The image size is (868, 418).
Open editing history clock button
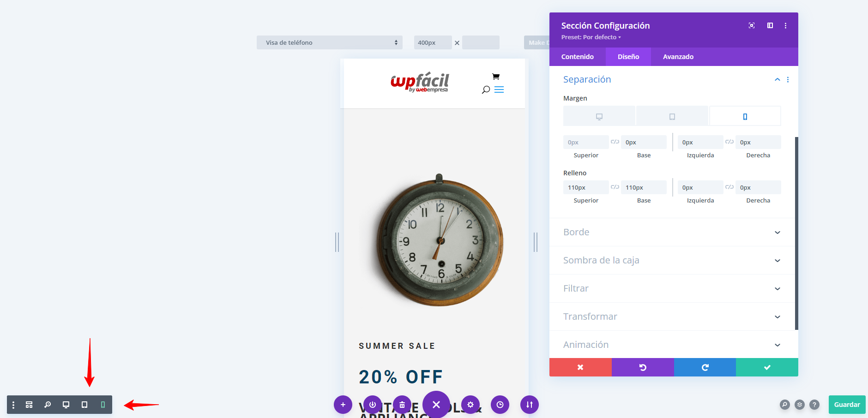click(500, 405)
